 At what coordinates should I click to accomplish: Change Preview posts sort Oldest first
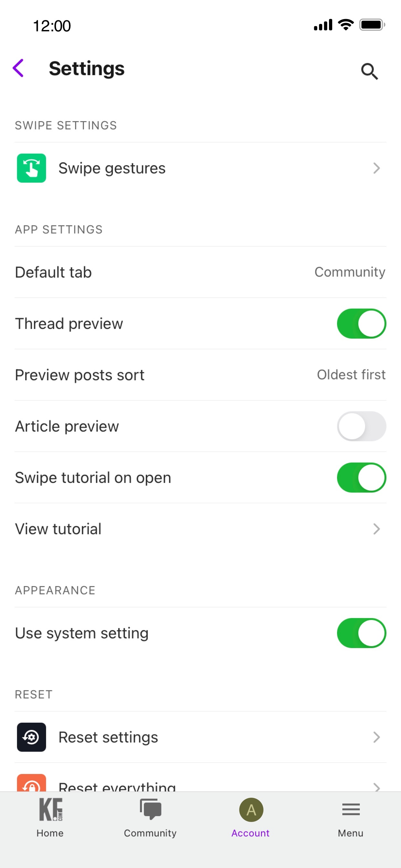[351, 375]
